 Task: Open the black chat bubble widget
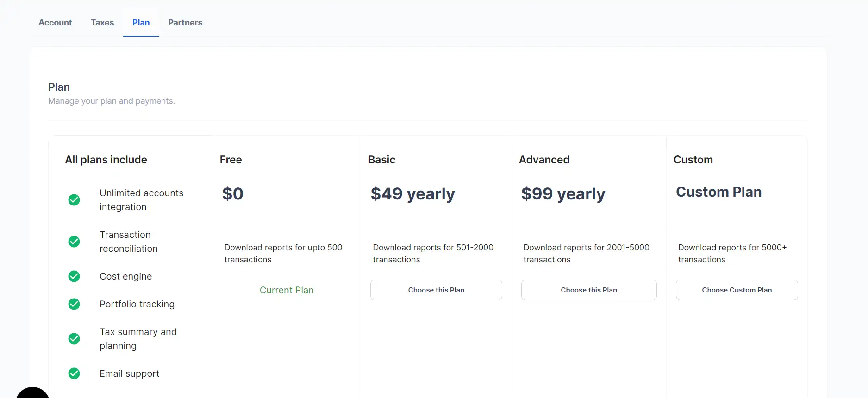click(32, 393)
